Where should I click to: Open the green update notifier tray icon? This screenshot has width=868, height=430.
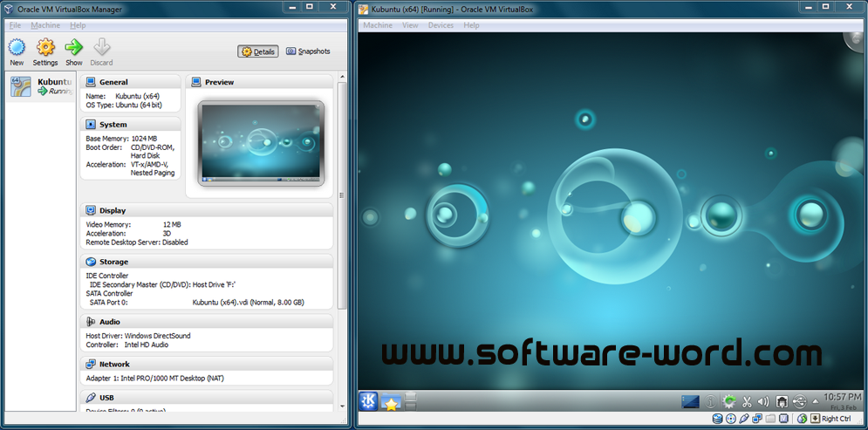(729, 402)
